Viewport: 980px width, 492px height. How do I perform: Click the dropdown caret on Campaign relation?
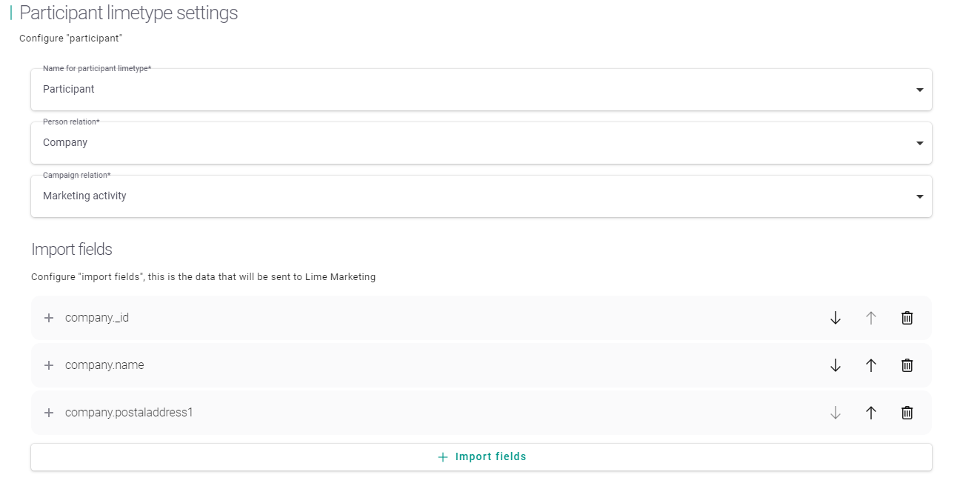(919, 196)
